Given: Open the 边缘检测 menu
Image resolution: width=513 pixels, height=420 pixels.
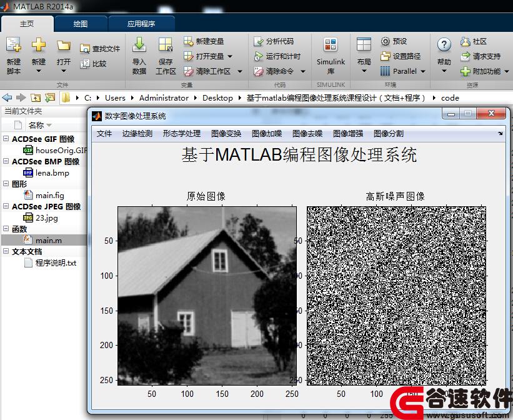Looking at the screenshot, I should 137,134.
